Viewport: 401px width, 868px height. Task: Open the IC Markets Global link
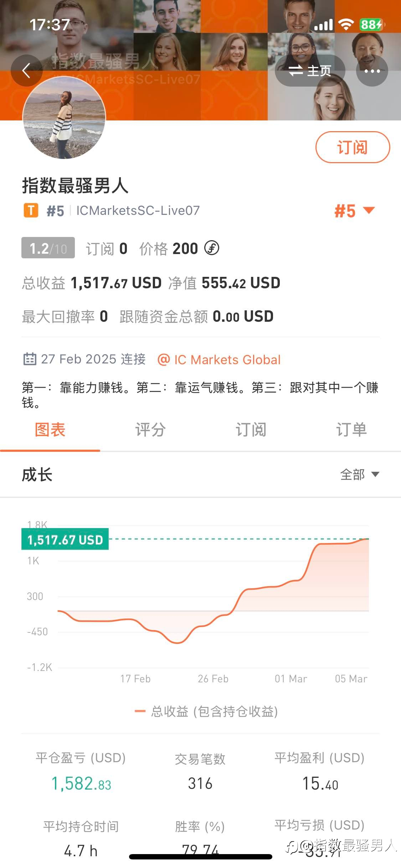point(219,360)
